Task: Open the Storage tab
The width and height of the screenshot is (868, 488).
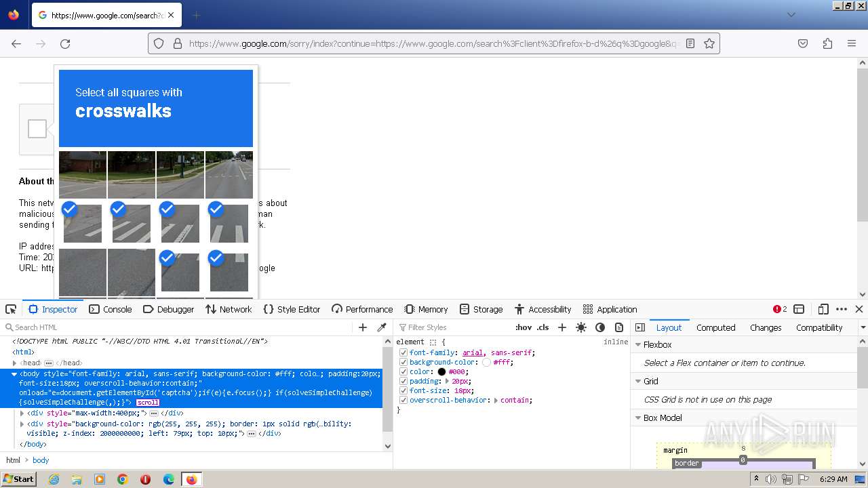Action: [481, 309]
